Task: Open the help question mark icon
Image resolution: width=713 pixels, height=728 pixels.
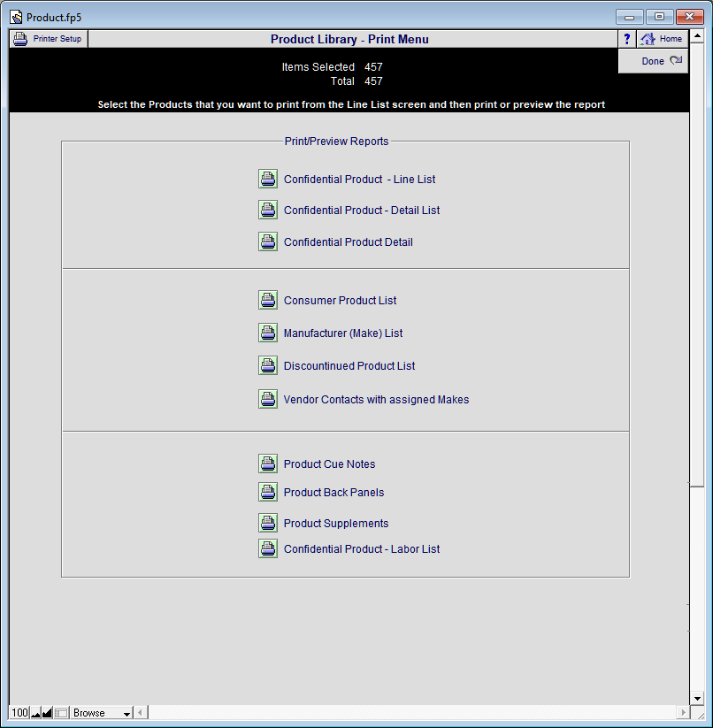Action: pos(626,39)
